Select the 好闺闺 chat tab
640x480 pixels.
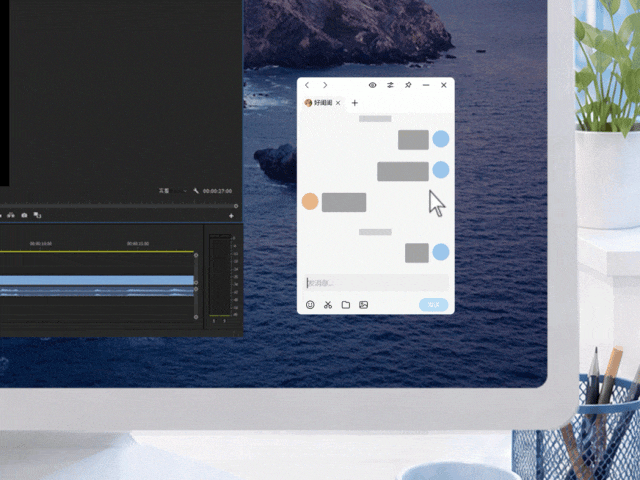[x=319, y=103]
